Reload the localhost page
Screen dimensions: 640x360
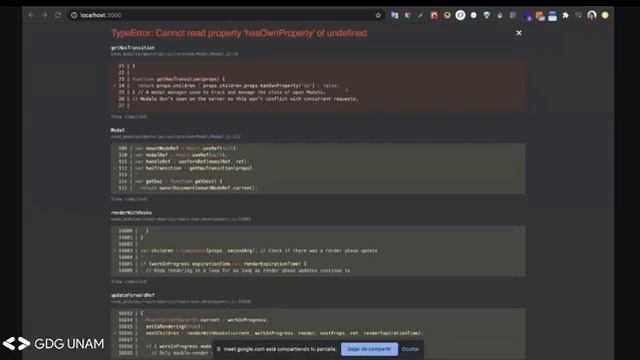[58, 15]
